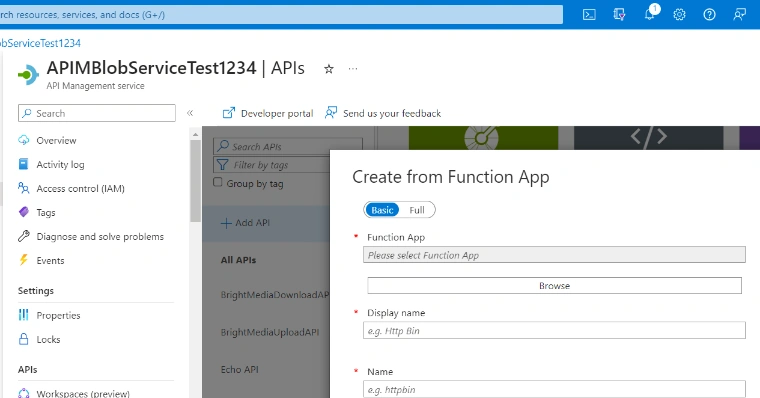Click the Diagnose wrench icon
The width and height of the screenshot is (760, 398).
click(23, 236)
